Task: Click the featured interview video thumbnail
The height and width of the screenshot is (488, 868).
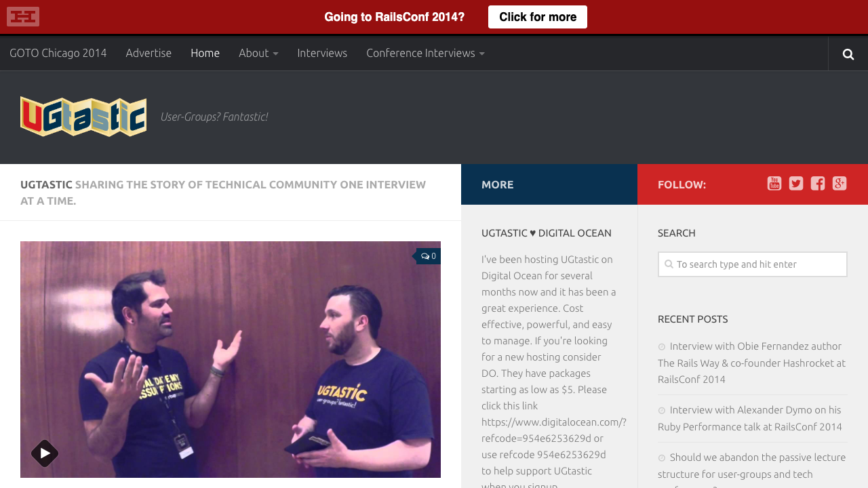Action: point(231,359)
